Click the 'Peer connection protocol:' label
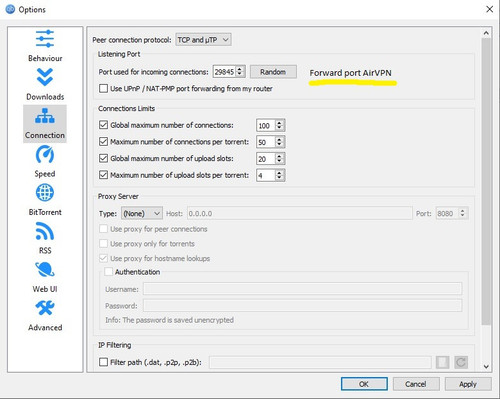The height and width of the screenshot is (399, 500). pyautogui.click(x=132, y=40)
